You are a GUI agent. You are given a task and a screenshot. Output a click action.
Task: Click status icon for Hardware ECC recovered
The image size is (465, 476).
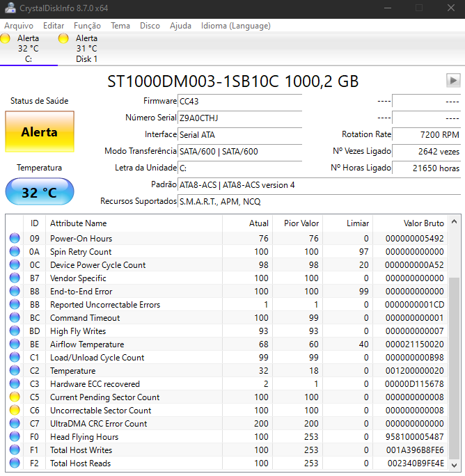point(15,383)
